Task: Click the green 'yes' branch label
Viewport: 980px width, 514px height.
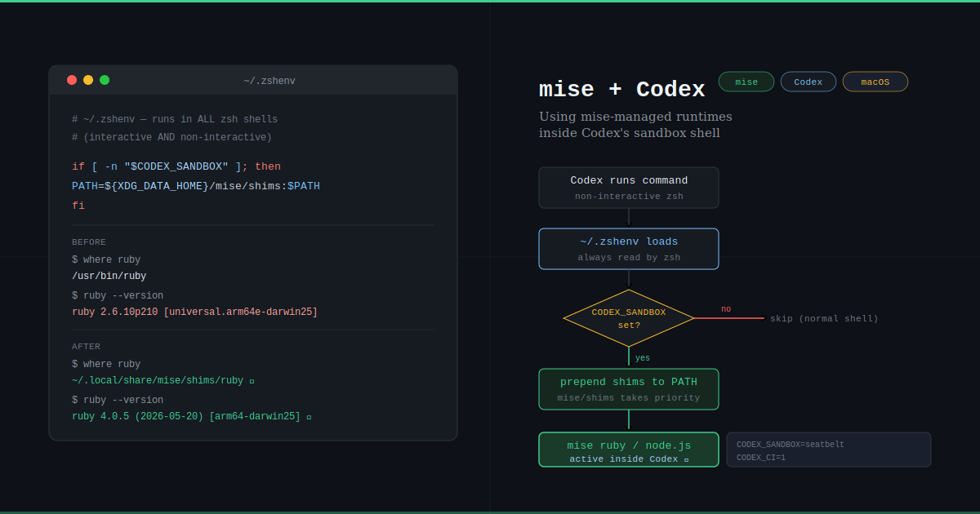Action: coord(643,357)
